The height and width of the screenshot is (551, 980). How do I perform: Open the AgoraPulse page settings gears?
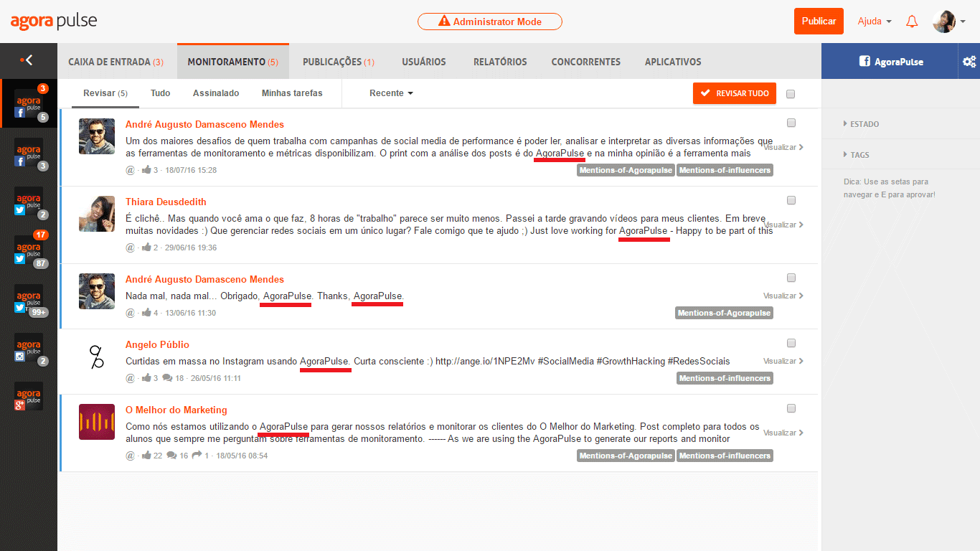969,62
